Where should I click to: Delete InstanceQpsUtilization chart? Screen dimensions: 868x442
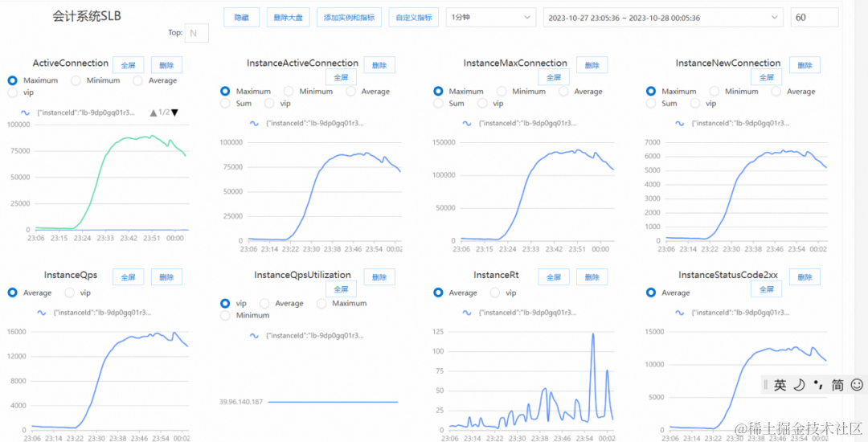click(379, 277)
